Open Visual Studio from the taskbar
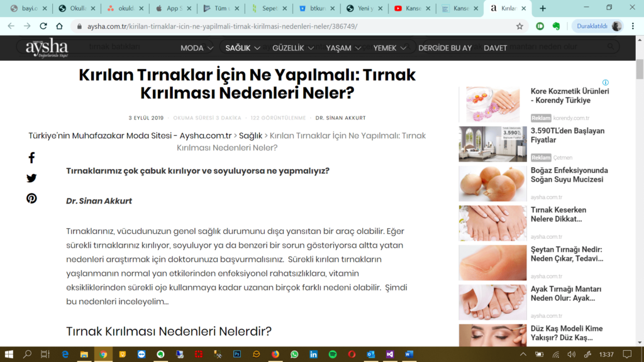The height and width of the screenshot is (362, 644). point(390,354)
